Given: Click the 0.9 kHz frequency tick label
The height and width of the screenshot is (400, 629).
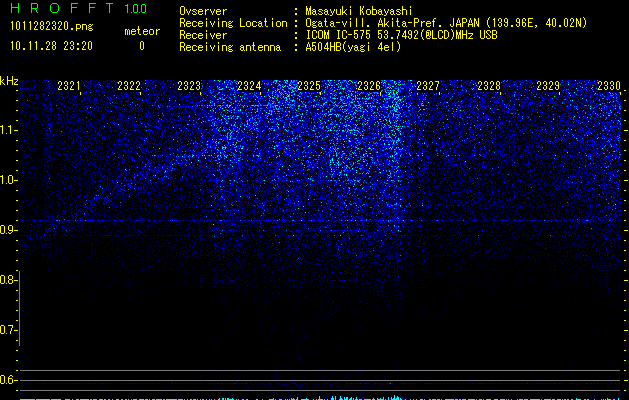Looking at the screenshot, I should pos(7,230).
